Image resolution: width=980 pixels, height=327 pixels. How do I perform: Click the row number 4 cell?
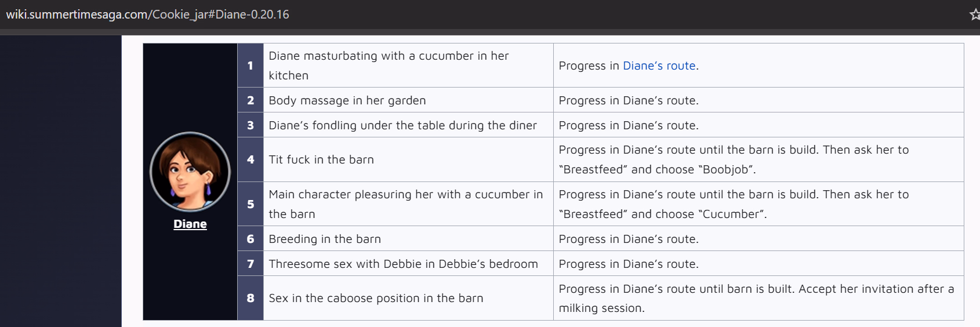[251, 159]
